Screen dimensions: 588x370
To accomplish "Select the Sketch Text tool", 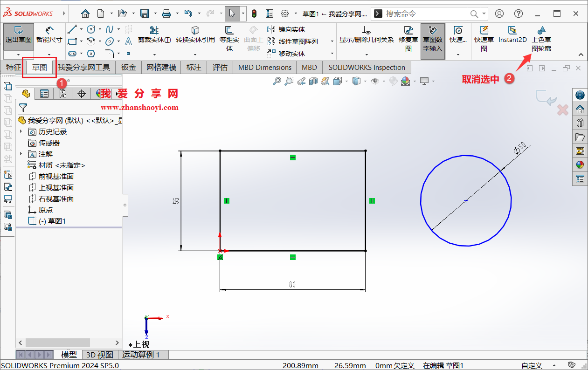I will coord(128,41).
